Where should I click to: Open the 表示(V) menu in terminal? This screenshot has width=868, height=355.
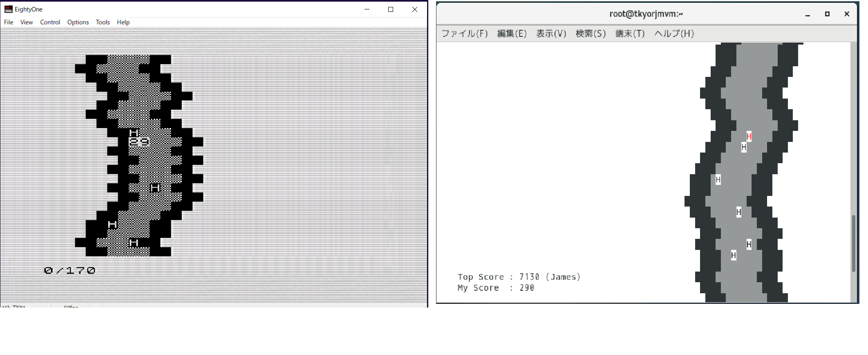[551, 34]
